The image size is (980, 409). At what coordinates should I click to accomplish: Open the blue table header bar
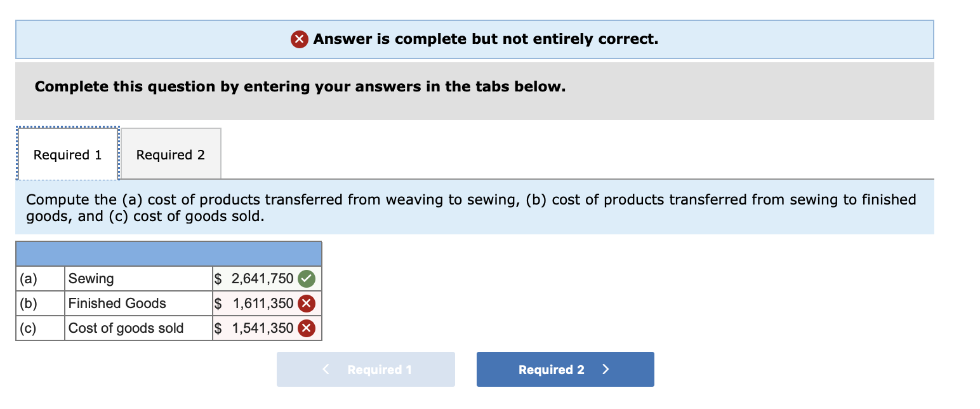[x=168, y=253]
